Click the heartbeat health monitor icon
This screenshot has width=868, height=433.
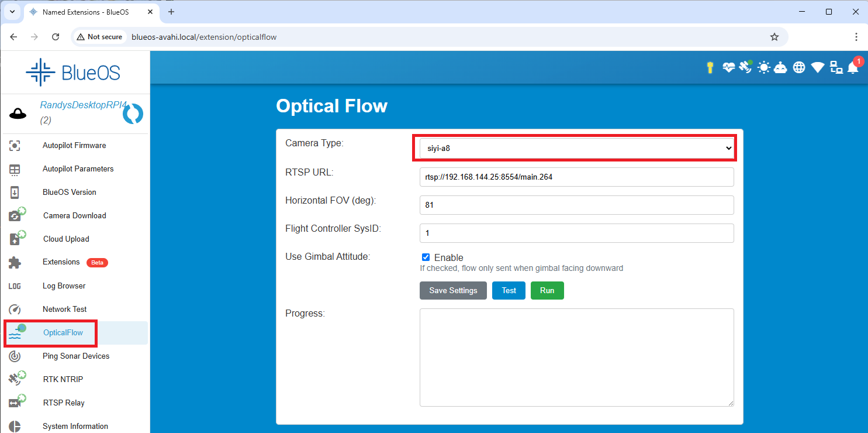[728, 68]
